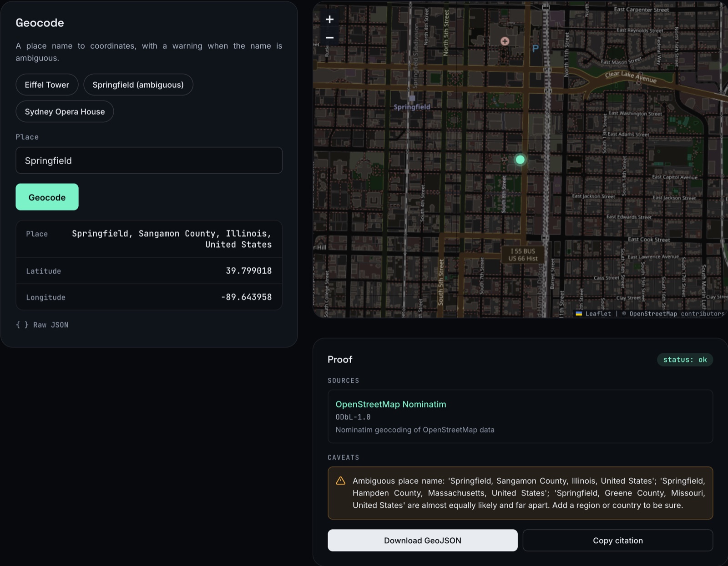This screenshot has width=728, height=566.
Task: Click the ambiguous place name caveat text
Action: (x=529, y=493)
